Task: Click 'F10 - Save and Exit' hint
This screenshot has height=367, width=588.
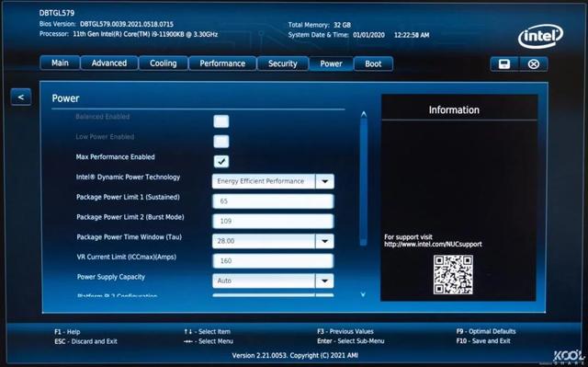Action: (x=483, y=341)
